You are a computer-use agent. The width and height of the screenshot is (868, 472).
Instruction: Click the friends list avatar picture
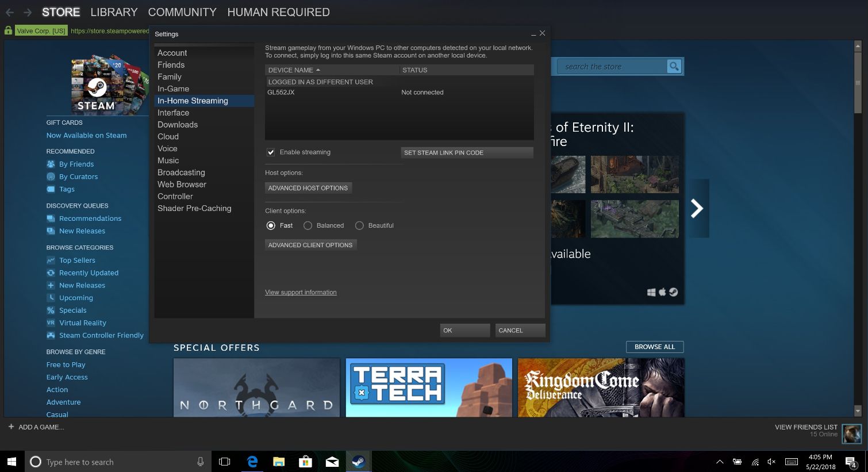tap(851, 433)
